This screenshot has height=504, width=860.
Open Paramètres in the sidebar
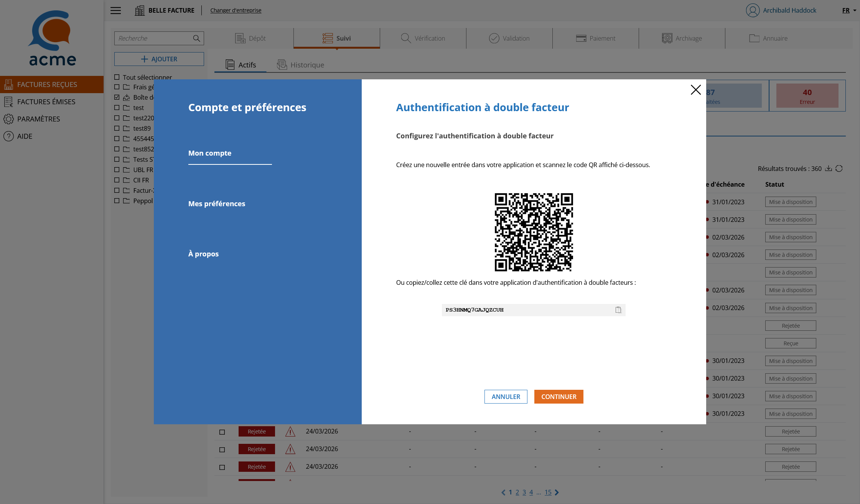(52, 119)
